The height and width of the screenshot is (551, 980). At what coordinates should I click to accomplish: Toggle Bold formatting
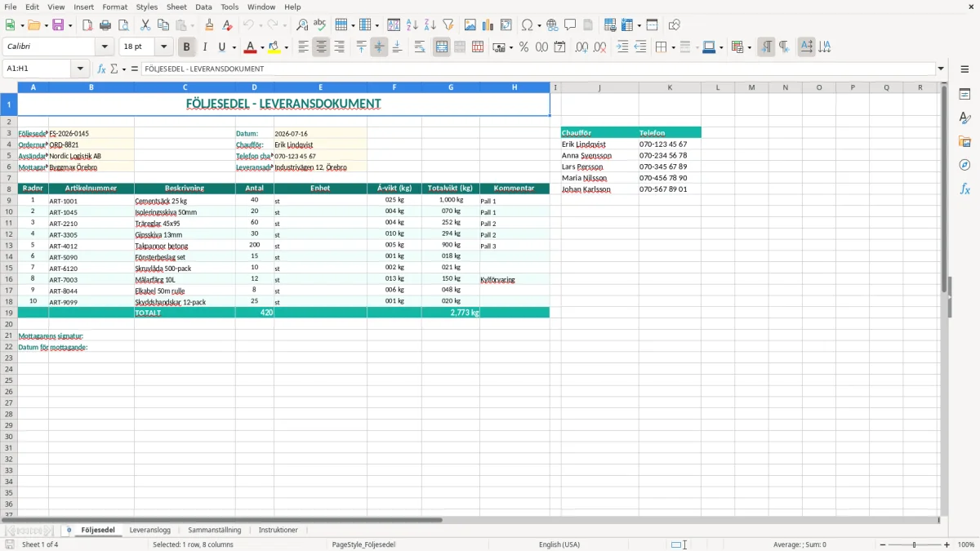[187, 47]
